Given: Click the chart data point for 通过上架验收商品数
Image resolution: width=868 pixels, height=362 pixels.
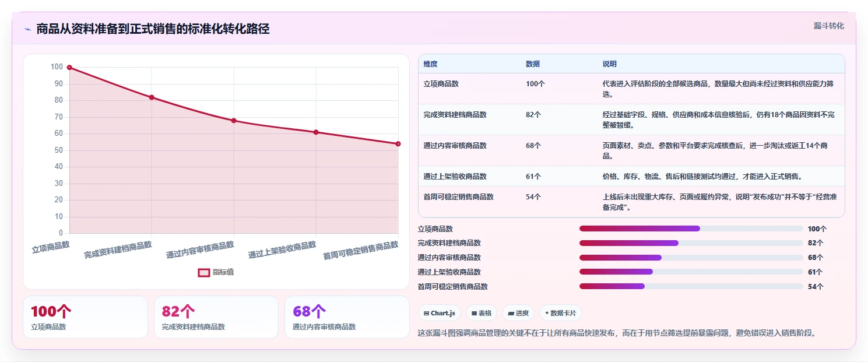Looking at the screenshot, I should (316, 132).
